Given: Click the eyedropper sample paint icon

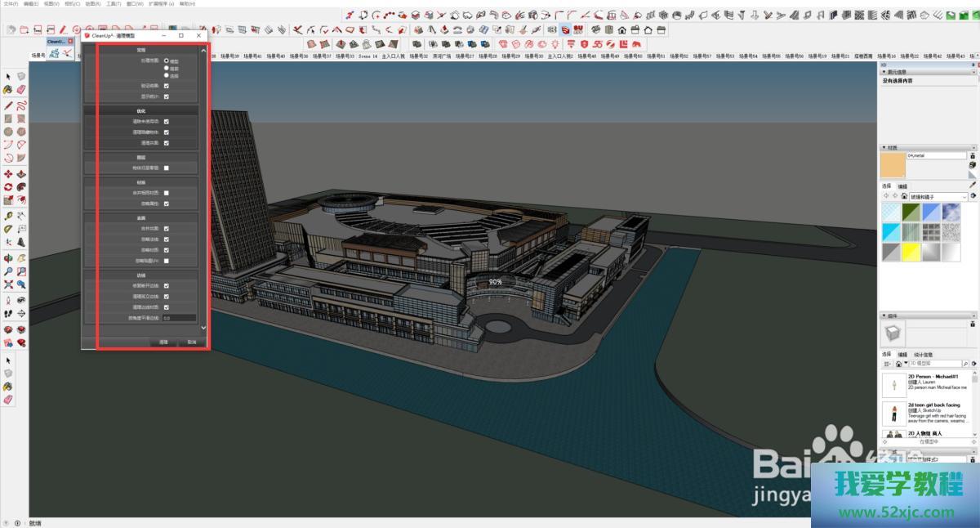Looking at the screenshot, I should [x=972, y=186].
